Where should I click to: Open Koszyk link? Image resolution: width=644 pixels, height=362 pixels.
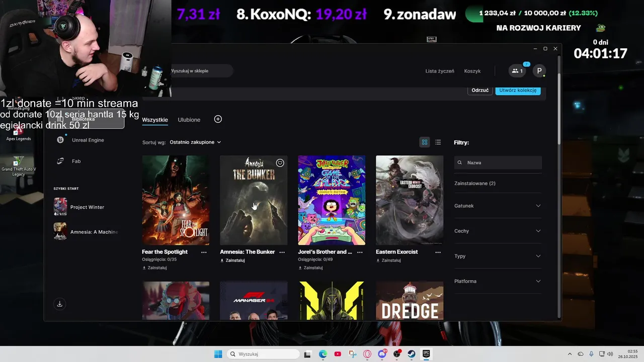[472, 71]
